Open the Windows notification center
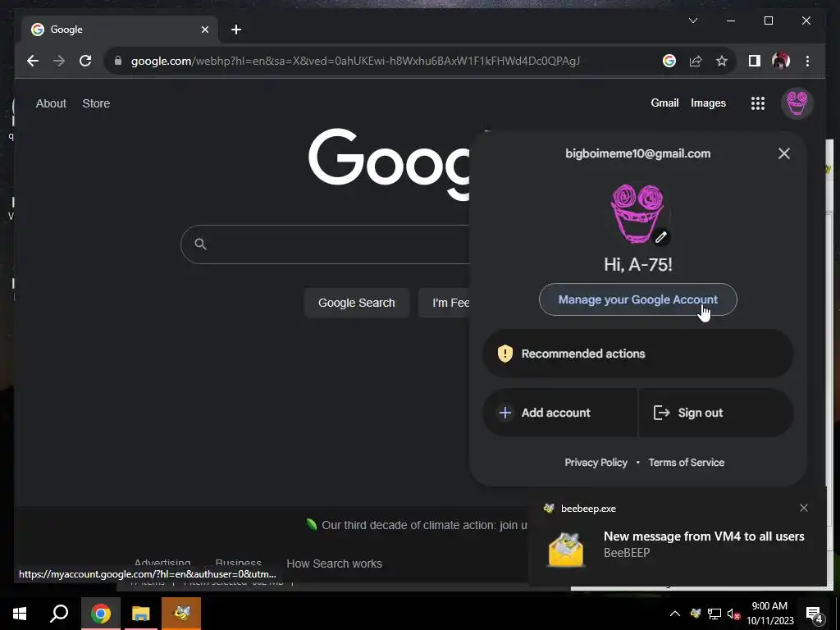 click(815, 614)
